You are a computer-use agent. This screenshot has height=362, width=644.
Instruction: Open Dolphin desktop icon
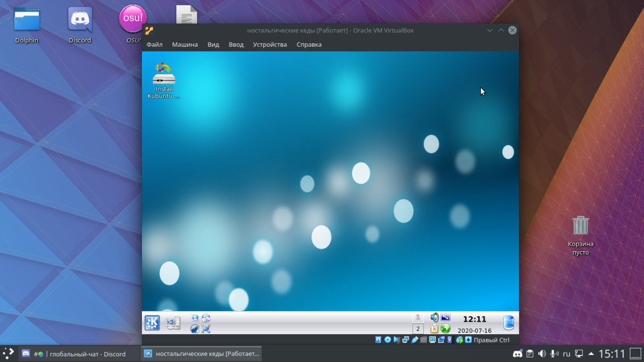tap(27, 25)
